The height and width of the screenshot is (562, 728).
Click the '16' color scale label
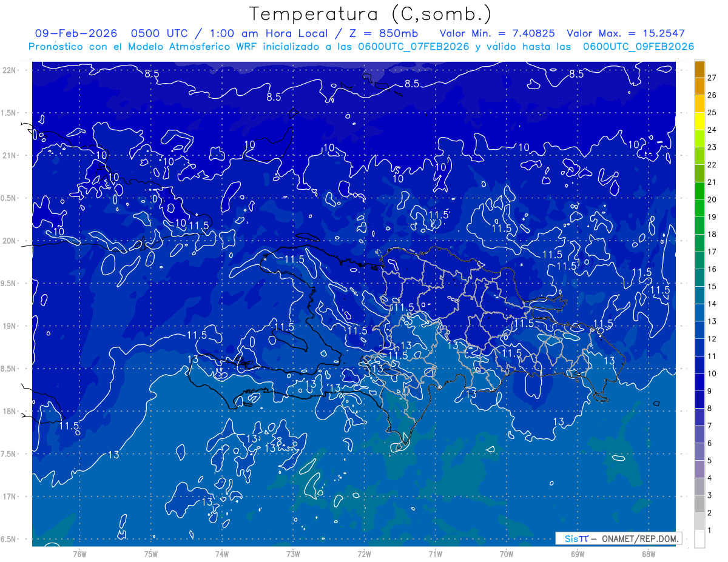click(712, 269)
